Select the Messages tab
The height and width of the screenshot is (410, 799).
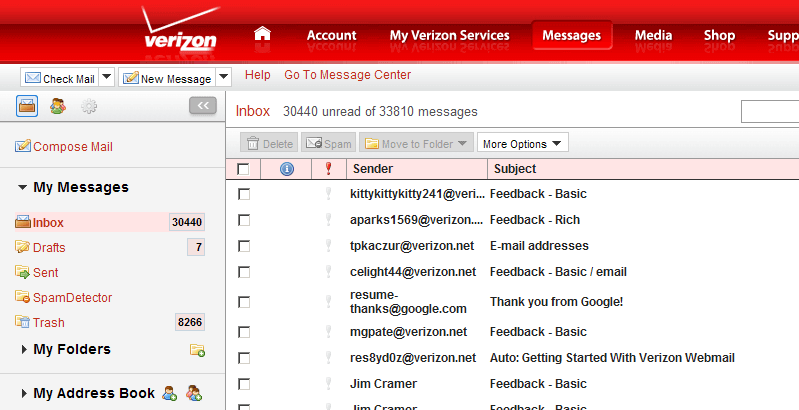(x=572, y=35)
